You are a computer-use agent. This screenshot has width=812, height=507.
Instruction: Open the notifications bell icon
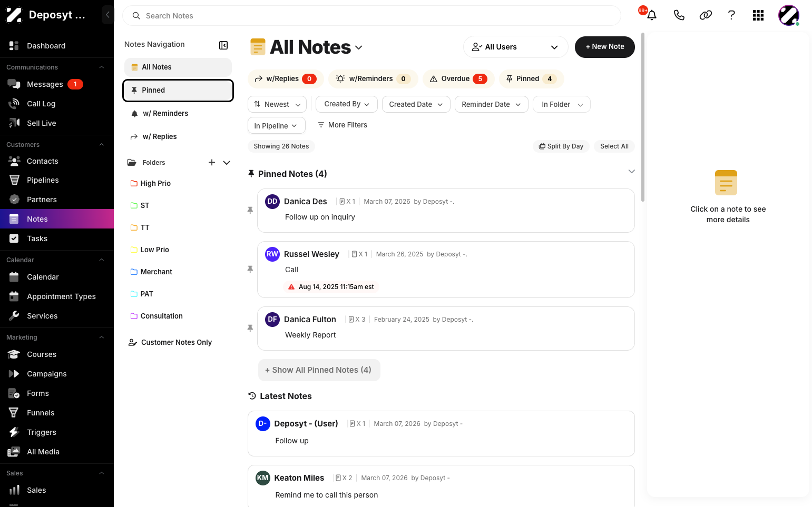[x=651, y=15]
